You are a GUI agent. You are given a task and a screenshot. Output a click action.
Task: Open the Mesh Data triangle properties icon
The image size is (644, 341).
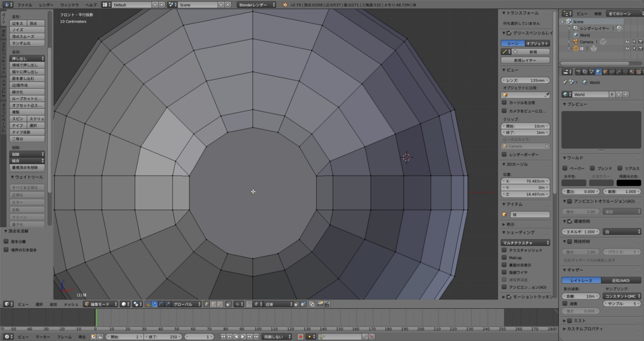[625, 72]
